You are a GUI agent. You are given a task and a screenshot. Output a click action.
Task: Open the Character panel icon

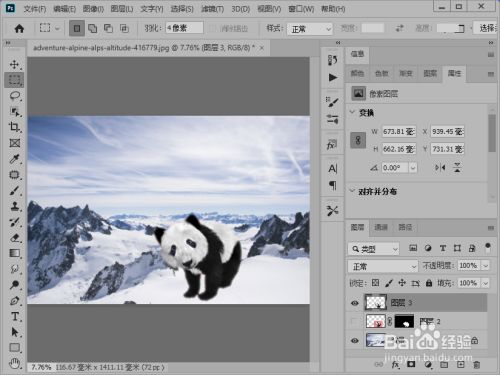pos(332,169)
